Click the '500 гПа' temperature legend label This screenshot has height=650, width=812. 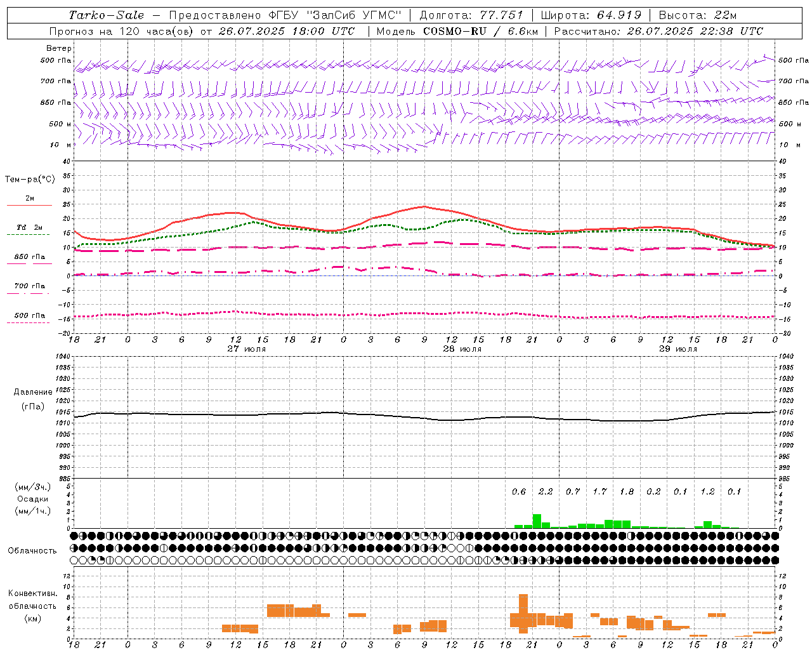point(30,315)
